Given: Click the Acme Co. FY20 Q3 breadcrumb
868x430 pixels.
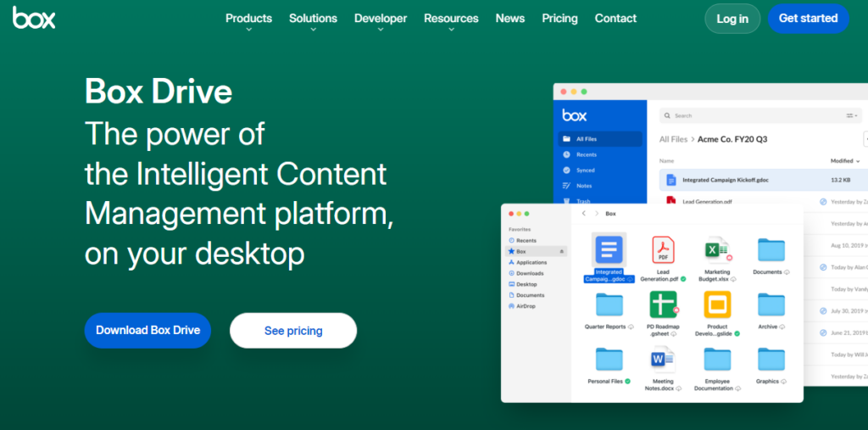Looking at the screenshot, I should pos(732,139).
